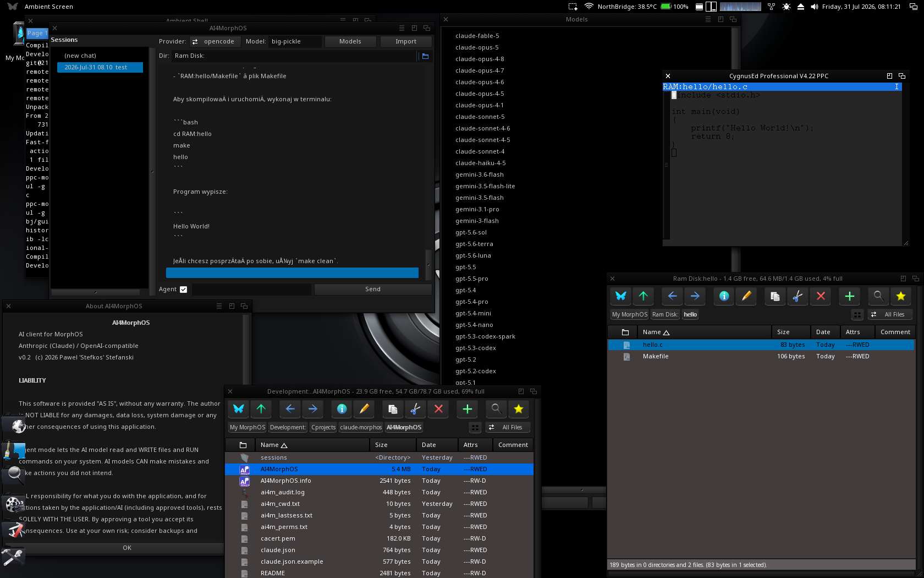
Task: Click cut scissors icon in Ram Disk:hello toolbar
Action: click(x=798, y=296)
